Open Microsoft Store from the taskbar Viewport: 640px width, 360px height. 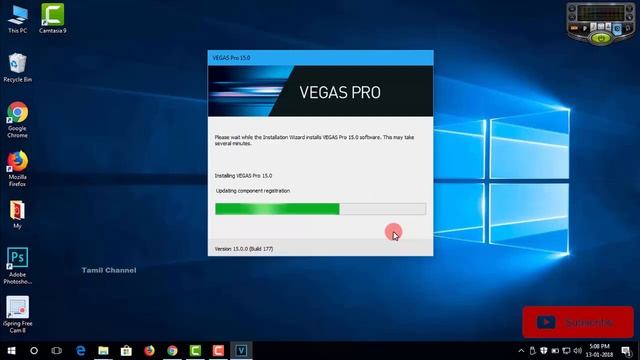[126, 351]
